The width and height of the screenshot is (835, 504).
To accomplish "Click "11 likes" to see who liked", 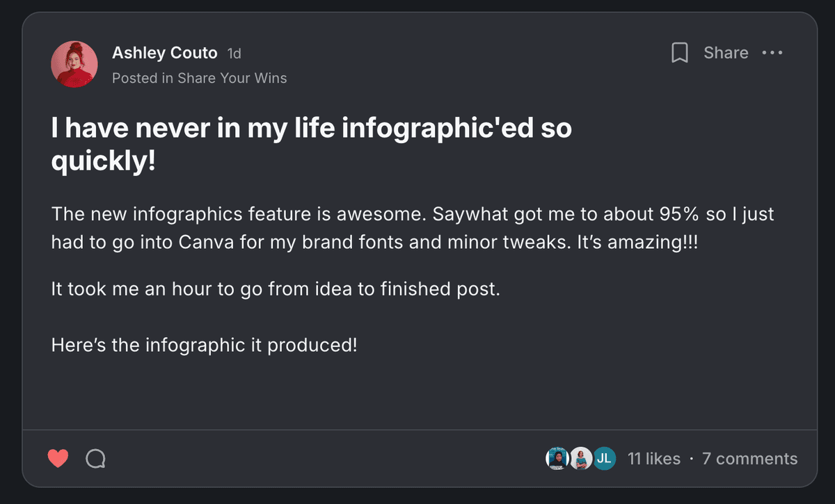I will (x=653, y=458).
